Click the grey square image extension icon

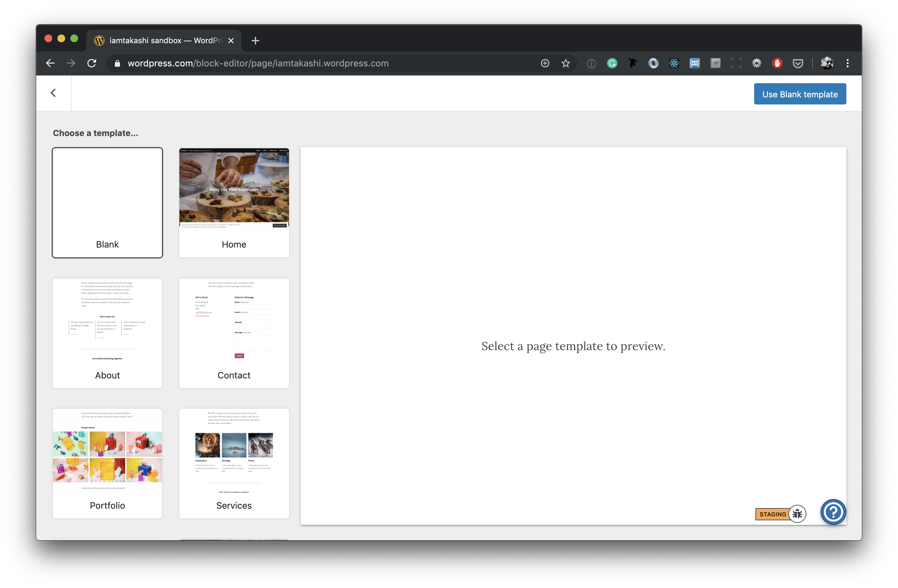(x=715, y=64)
